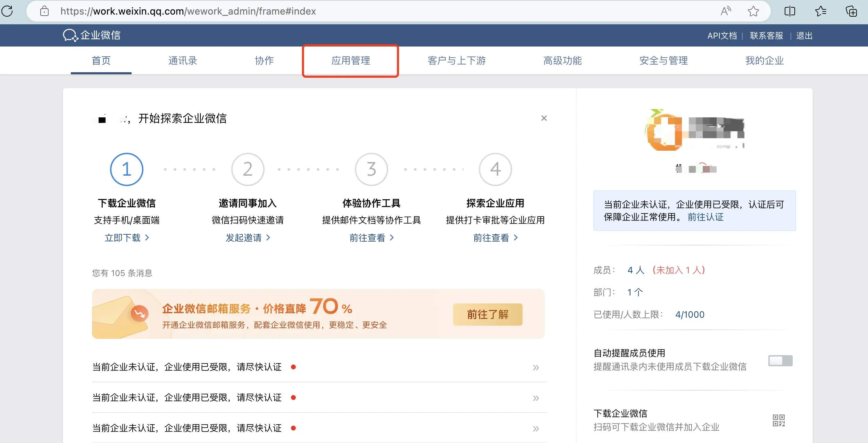Click (未加入 1 人) link
The height and width of the screenshot is (443, 868).
(679, 270)
